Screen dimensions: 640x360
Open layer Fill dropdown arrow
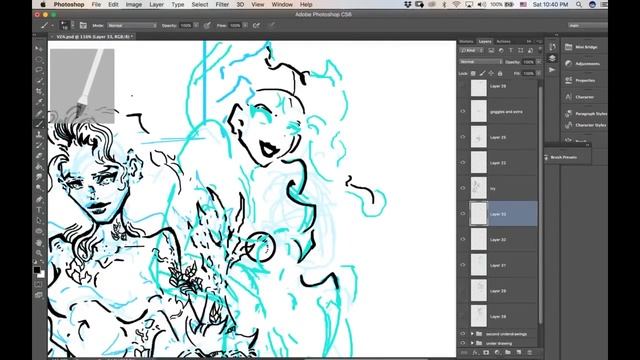[538, 73]
